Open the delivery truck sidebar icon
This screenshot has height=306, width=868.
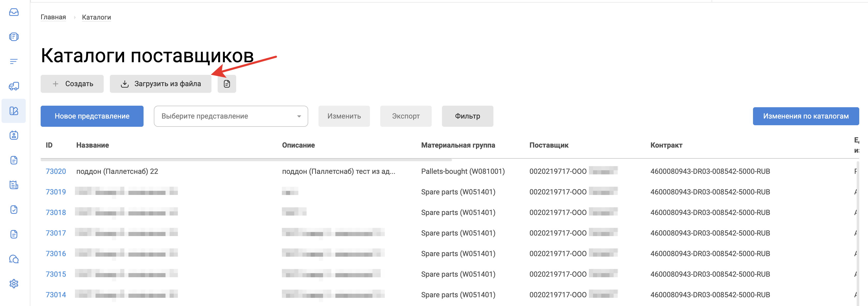pyautogui.click(x=14, y=86)
